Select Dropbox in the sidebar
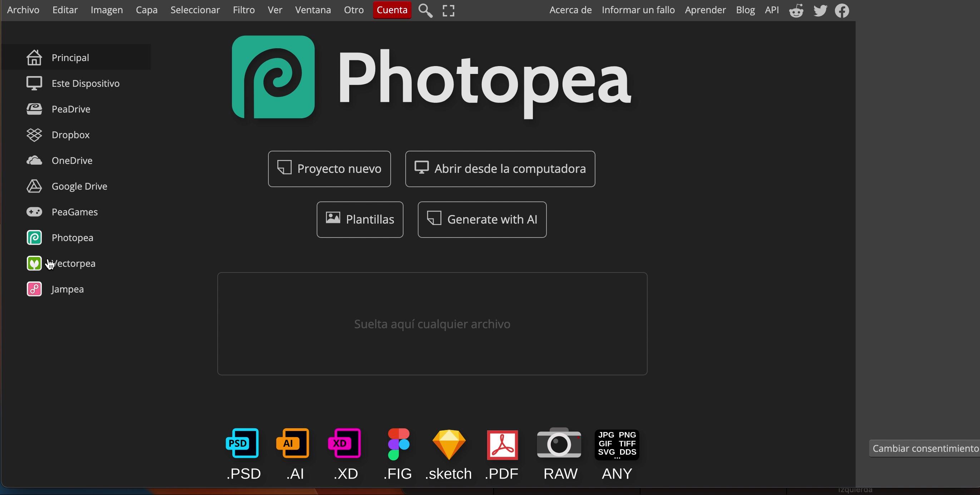 coord(70,135)
